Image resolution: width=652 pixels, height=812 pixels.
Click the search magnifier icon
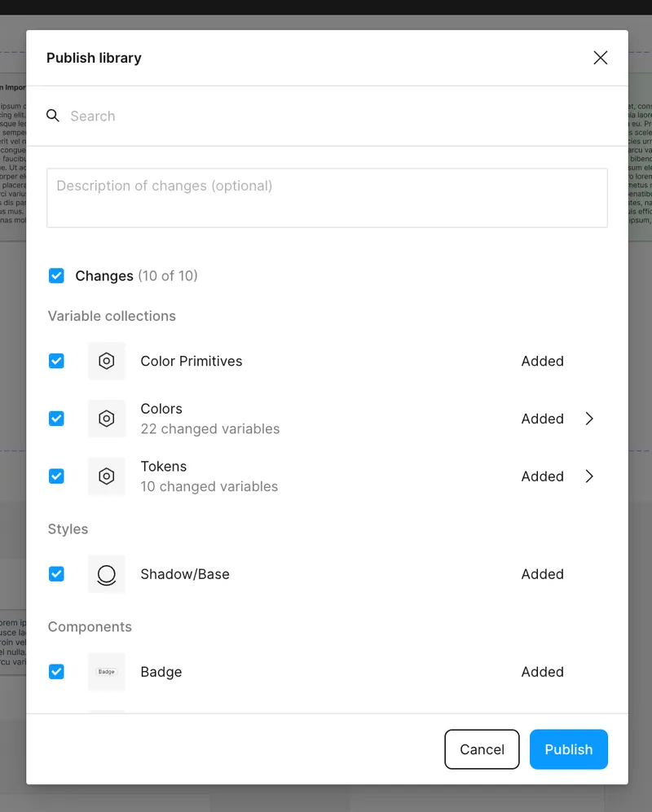click(x=53, y=116)
